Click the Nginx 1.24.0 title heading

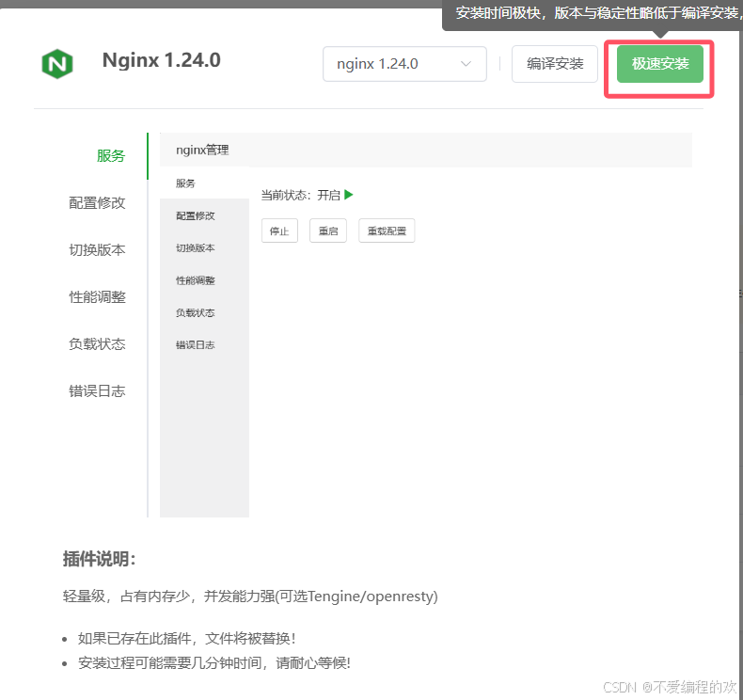pos(162,60)
